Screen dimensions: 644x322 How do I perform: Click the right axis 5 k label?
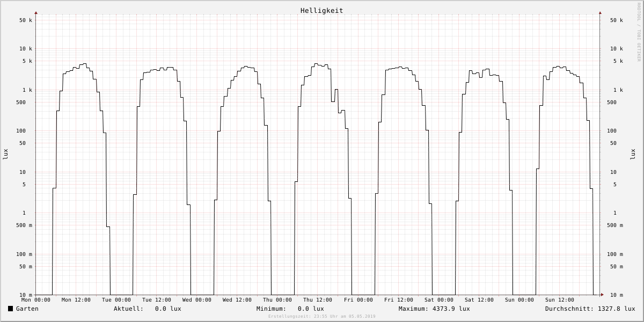(x=618, y=61)
